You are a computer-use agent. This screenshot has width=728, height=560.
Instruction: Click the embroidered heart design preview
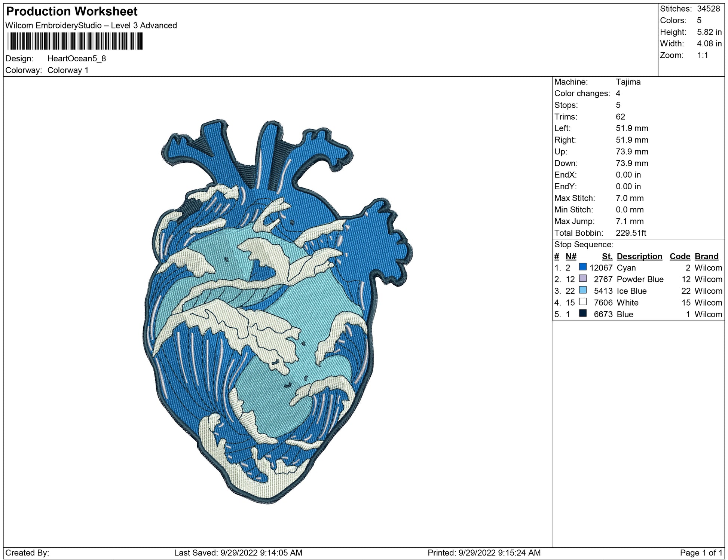(277, 310)
